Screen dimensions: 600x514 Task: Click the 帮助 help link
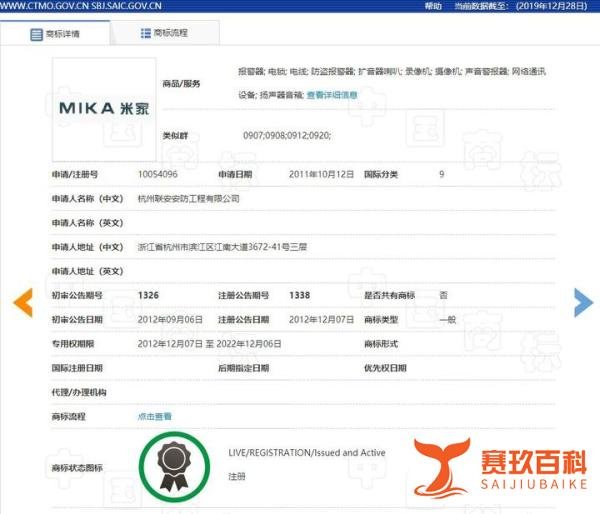(433, 6)
